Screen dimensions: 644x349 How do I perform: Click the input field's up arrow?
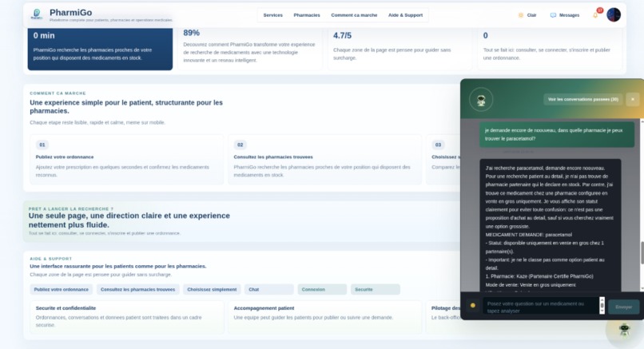point(602,299)
